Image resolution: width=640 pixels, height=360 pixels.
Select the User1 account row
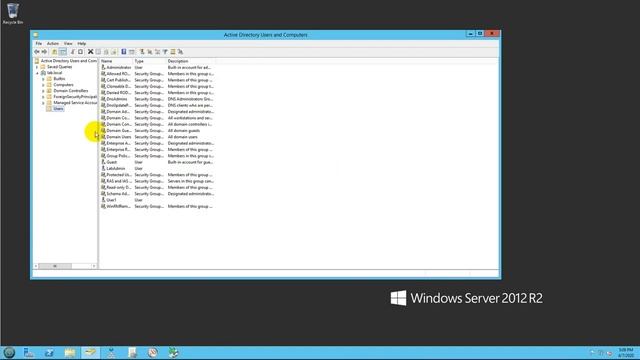(157, 200)
